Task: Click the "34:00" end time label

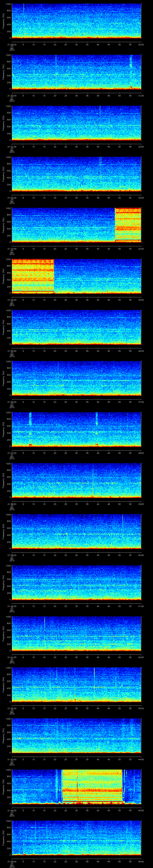Action: pos(141,249)
